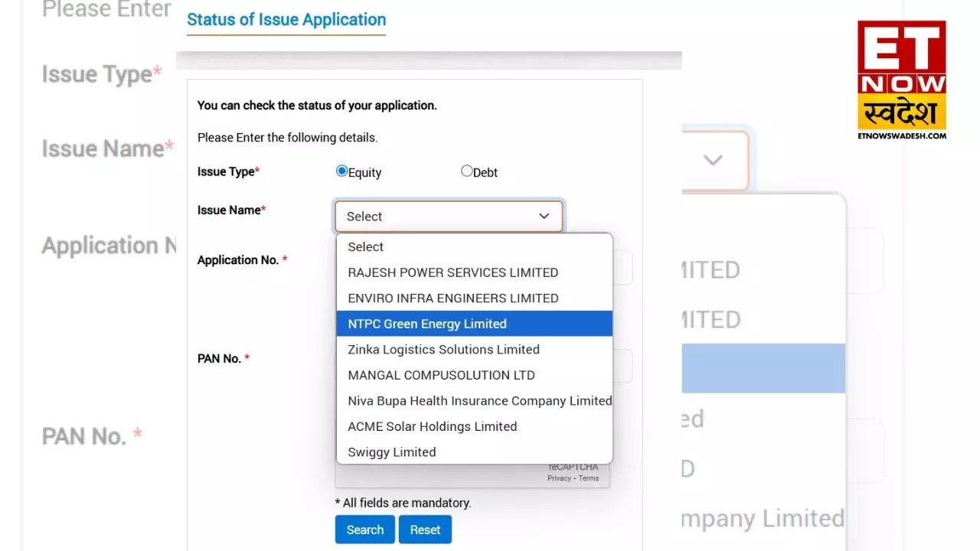The width and height of the screenshot is (980, 551).
Task: Click the Issue Type label in form
Action: (x=229, y=171)
